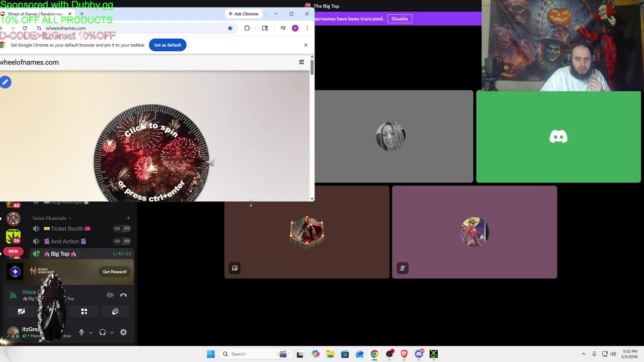This screenshot has width=644, height=362.
Task: Open Discord user settings gear
Action: coord(123,332)
